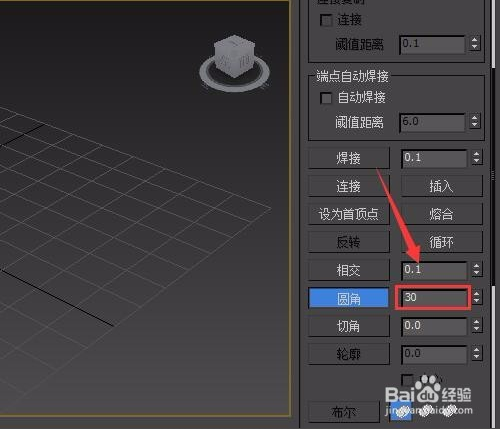This screenshot has width=500, height=429.
Task: Click the 熔合 button
Action: 442,214
